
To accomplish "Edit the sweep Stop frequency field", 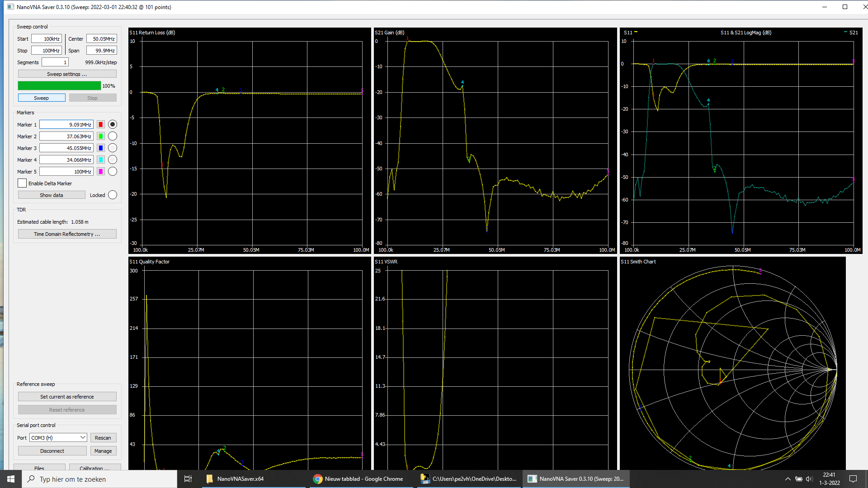I will [47, 50].
